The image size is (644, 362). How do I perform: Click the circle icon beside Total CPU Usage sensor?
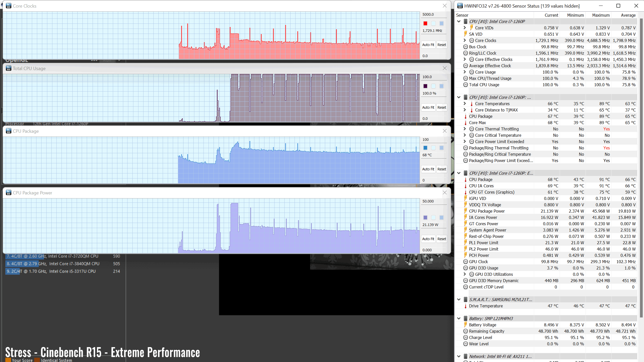click(x=465, y=85)
